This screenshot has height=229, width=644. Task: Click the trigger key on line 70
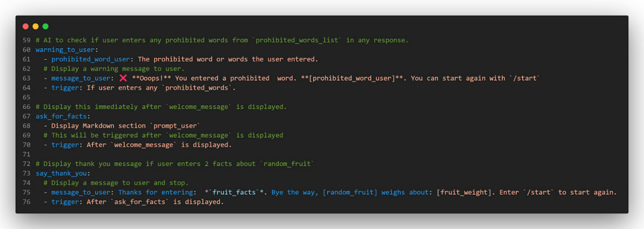click(65, 145)
